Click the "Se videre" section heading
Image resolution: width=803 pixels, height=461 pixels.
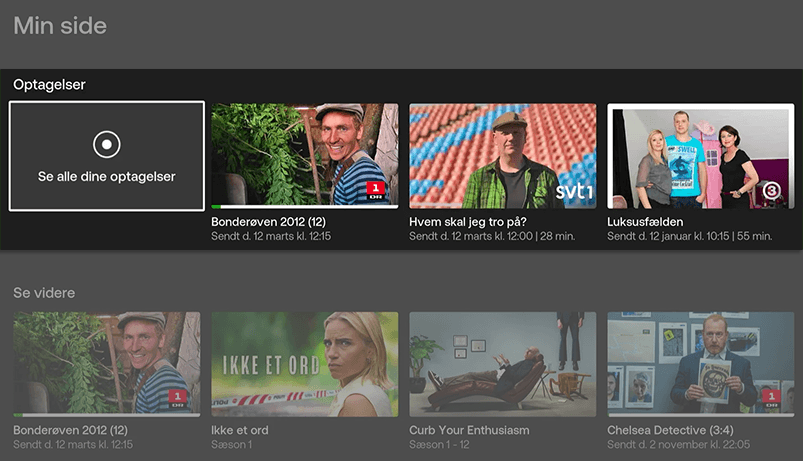[x=44, y=293]
